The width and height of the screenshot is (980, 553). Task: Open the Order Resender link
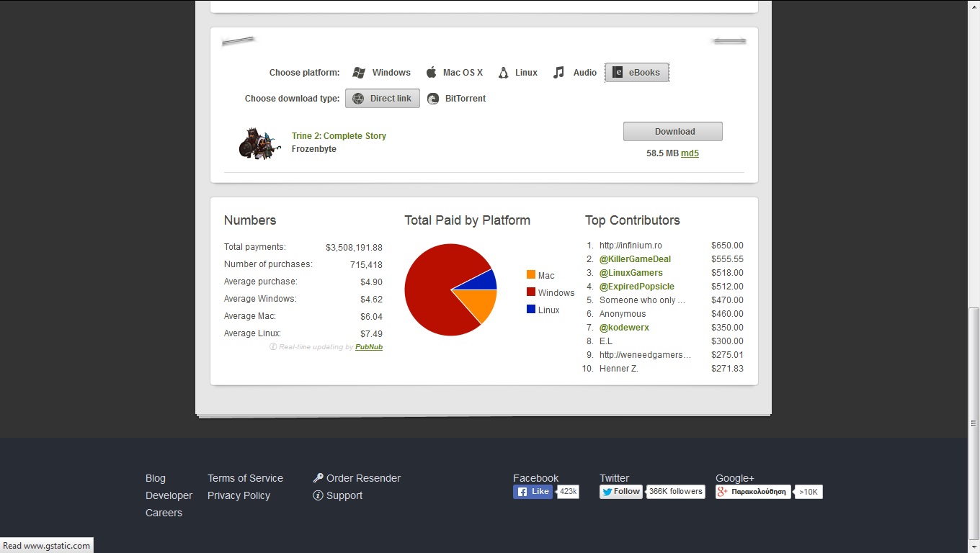363,478
